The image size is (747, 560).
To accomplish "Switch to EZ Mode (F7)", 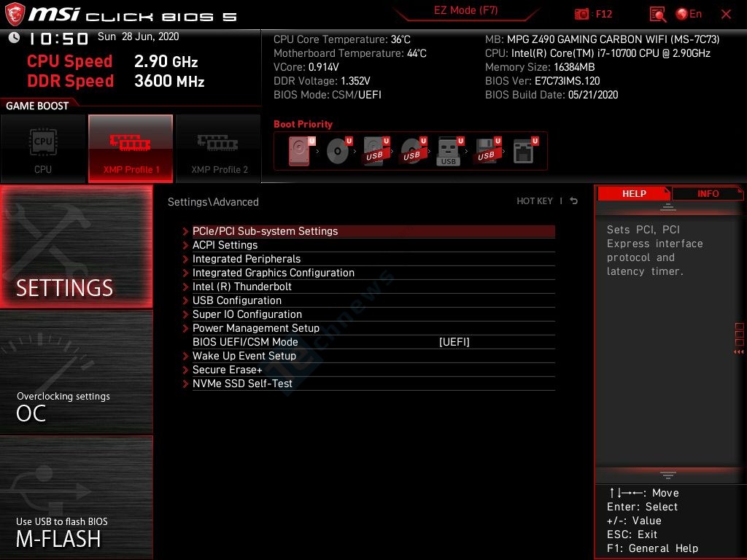I will 465,10.
